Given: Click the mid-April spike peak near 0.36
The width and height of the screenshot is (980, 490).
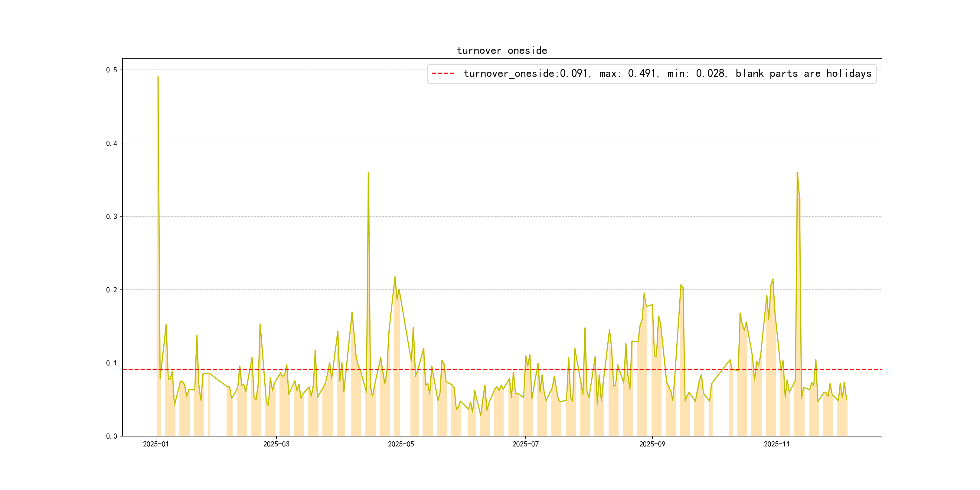Looking at the screenshot, I should [368, 173].
